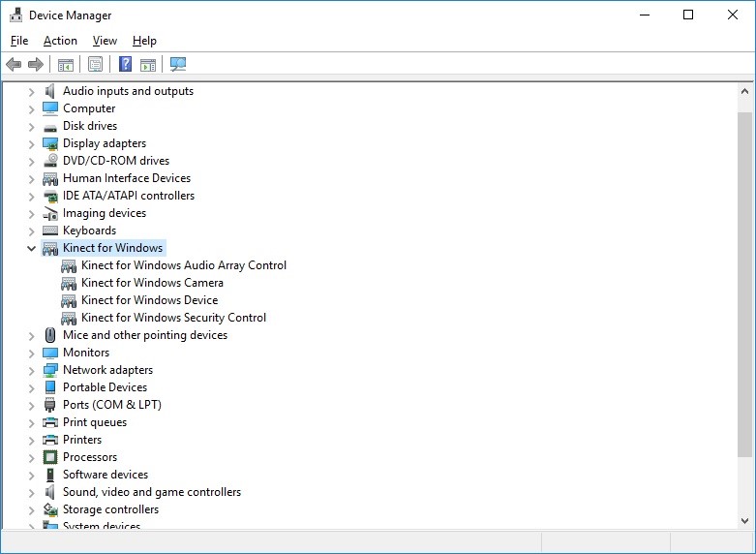This screenshot has width=756, height=554.
Task: Click the Back arrow toolbar icon
Action: coord(14,64)
